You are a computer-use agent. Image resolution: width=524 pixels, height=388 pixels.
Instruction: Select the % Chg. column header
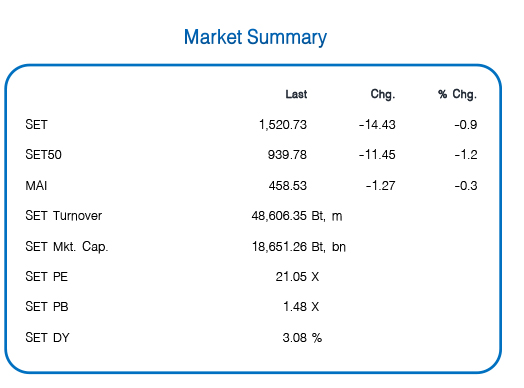[x=457, y=95]
